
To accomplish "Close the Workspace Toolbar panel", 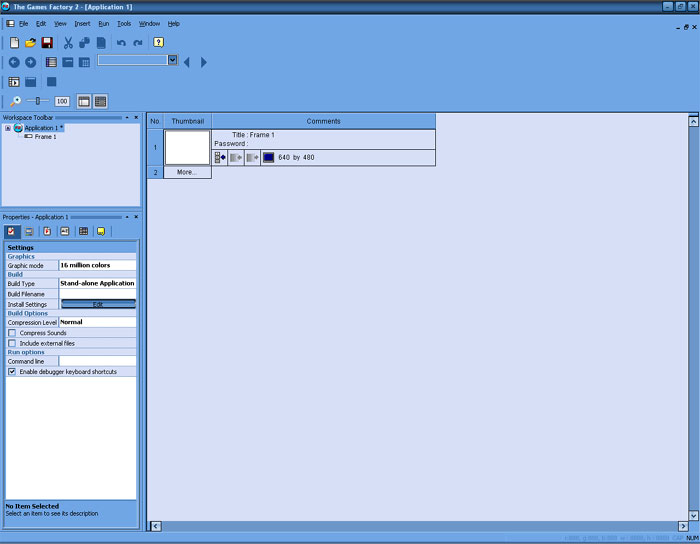I will click(136, 117).
